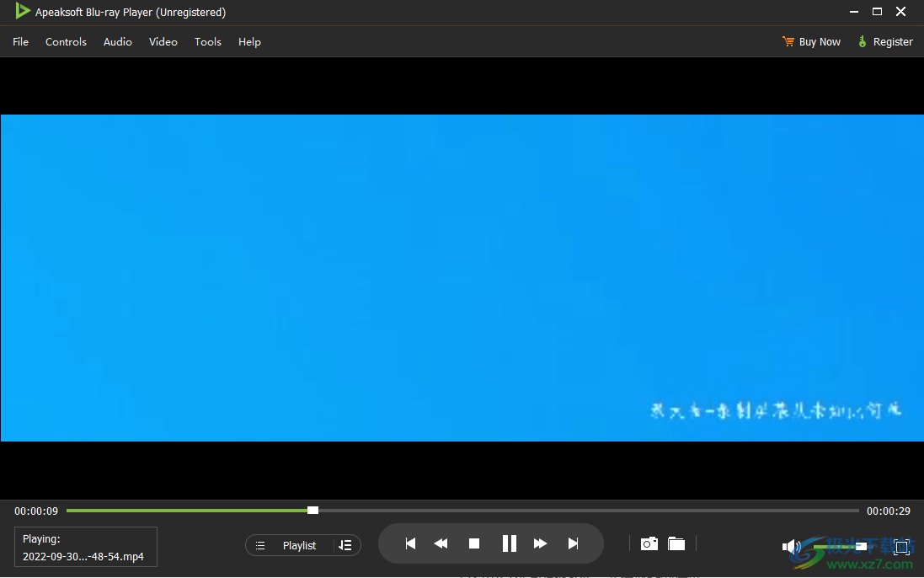Open the Tools menu
This screenshot has height=578, width=924.
tap(207, 41)
